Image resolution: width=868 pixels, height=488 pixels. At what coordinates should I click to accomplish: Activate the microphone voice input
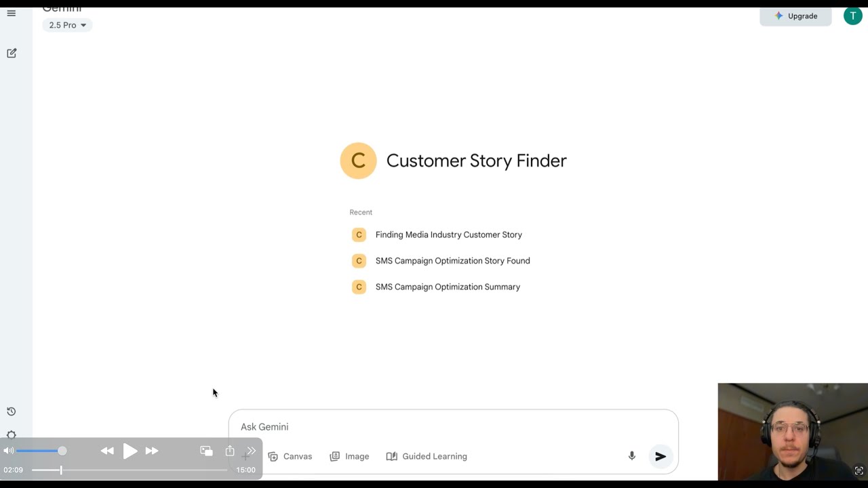tap(632, 456)
